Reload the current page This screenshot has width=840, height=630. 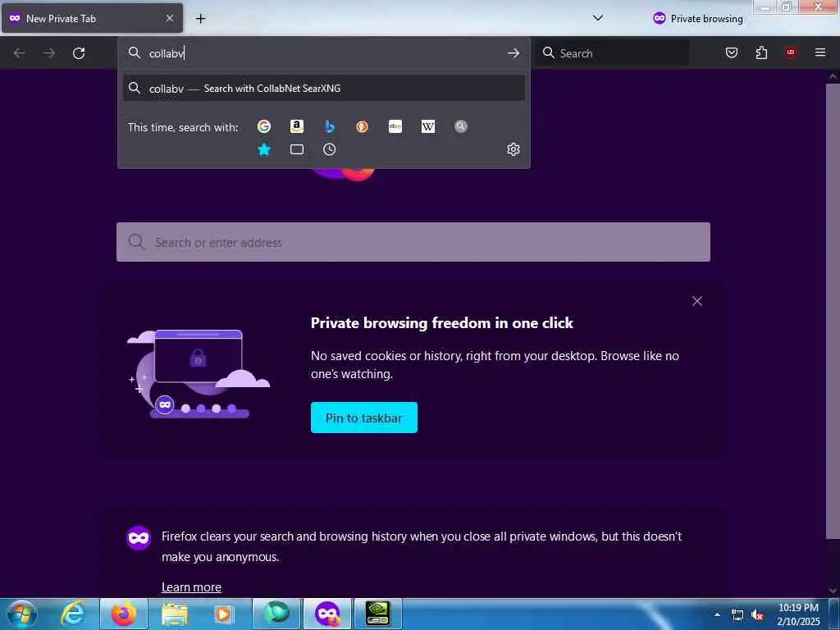coord(79,53)
